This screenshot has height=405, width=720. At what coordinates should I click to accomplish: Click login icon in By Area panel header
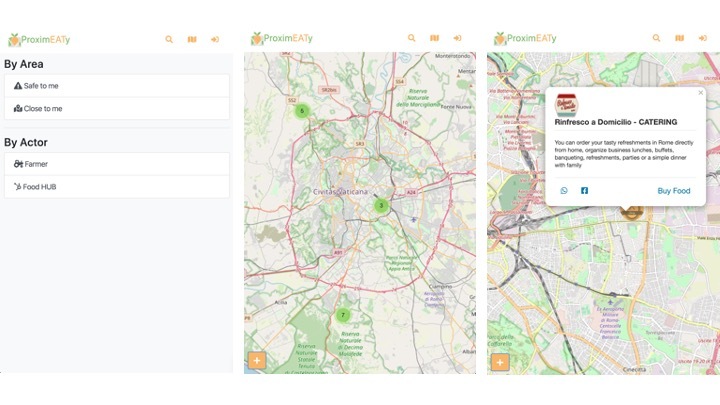[x=215, y=39]
